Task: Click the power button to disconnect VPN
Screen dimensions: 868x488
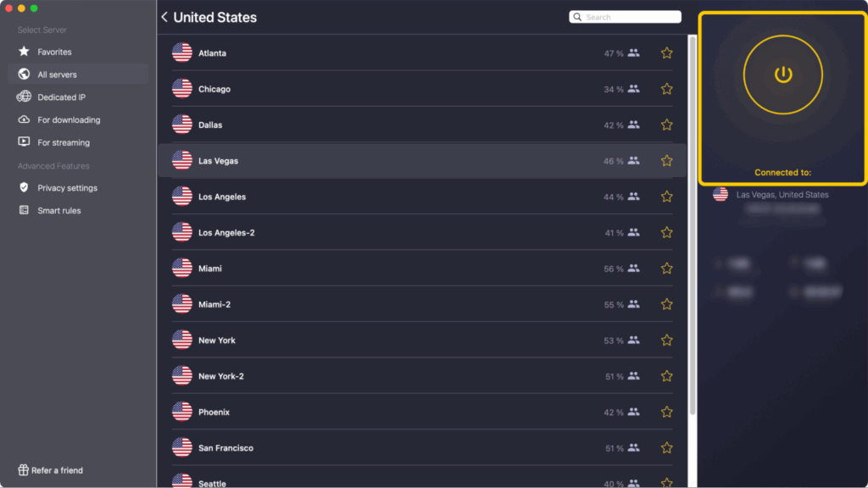Action: click(782, 75)
